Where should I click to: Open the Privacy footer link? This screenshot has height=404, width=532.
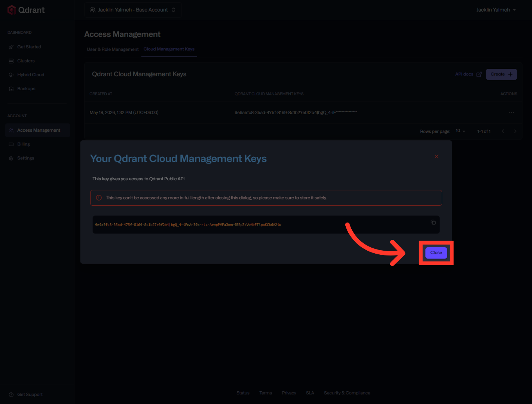tap(289, 393)
